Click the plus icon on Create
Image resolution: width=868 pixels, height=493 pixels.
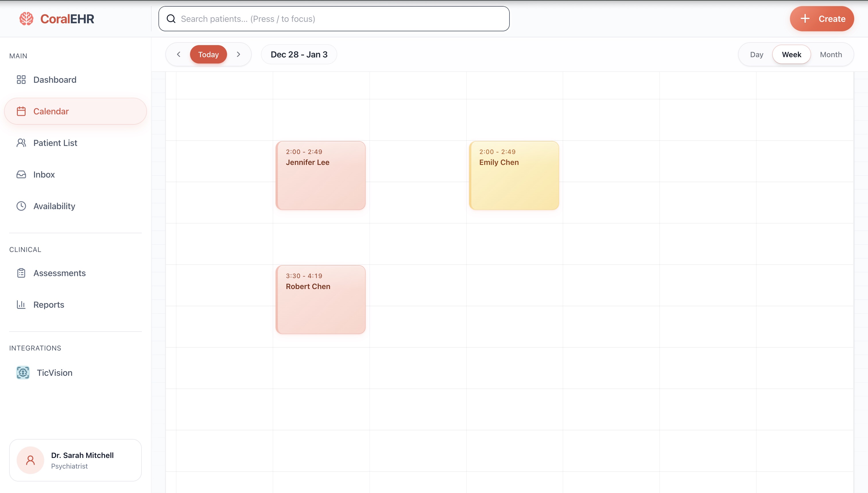(x=805, y=19)
